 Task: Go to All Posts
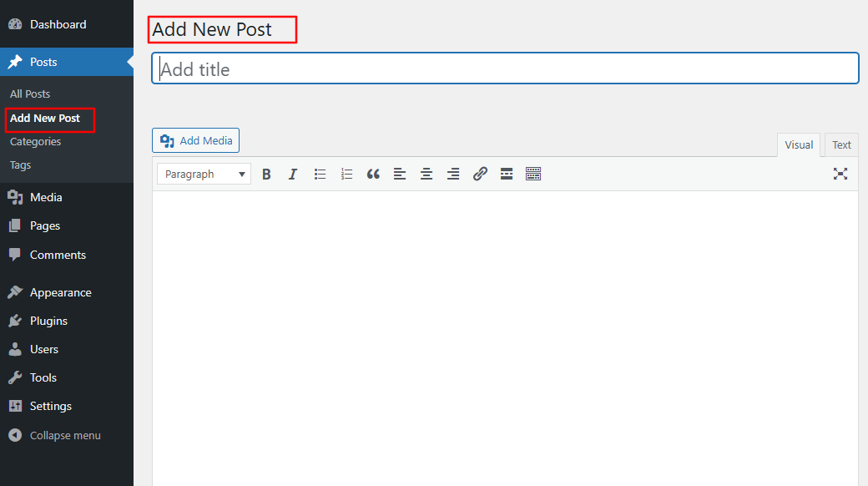tap(30, 94)
